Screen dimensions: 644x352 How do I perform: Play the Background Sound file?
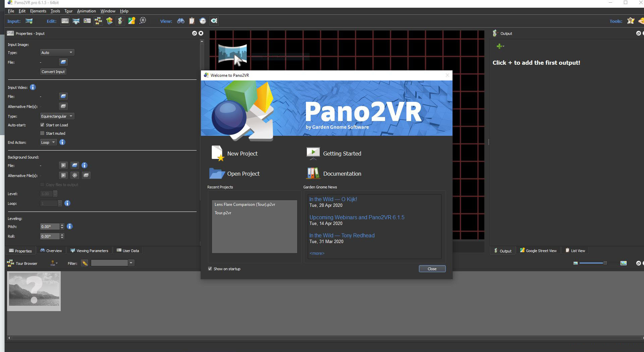[63, 165]
